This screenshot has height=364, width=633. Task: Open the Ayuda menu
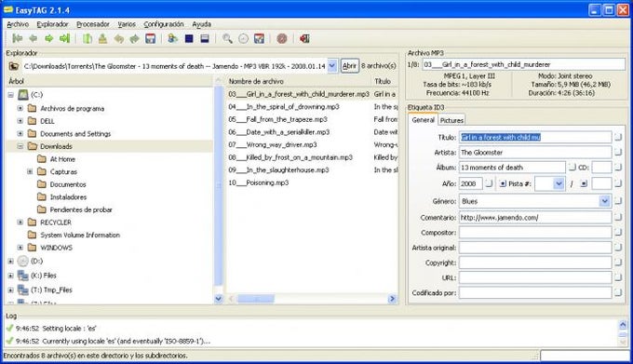click(x=201, y=24)
